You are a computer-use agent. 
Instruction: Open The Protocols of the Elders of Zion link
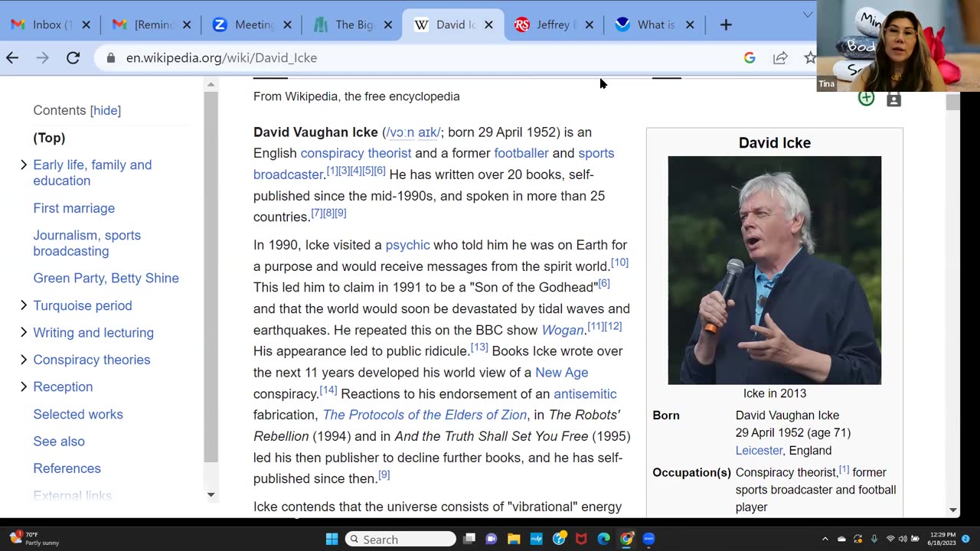click(425, 415)
